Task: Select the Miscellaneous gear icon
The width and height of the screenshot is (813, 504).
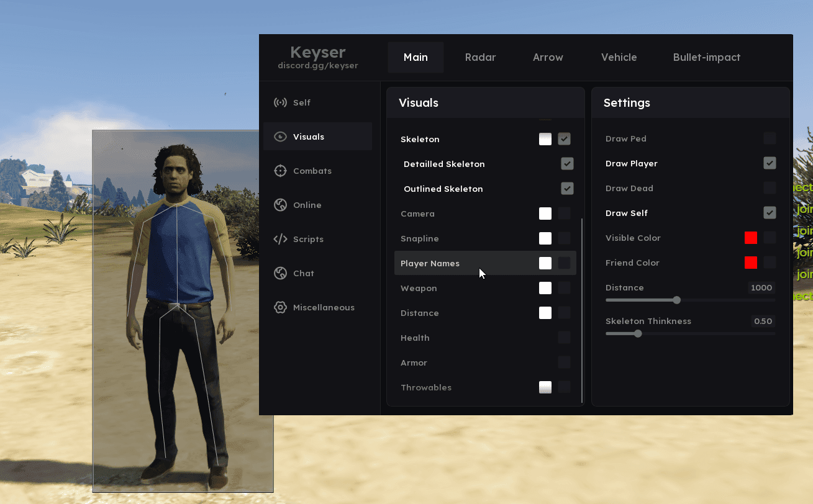Action: [x=280, y=307]
